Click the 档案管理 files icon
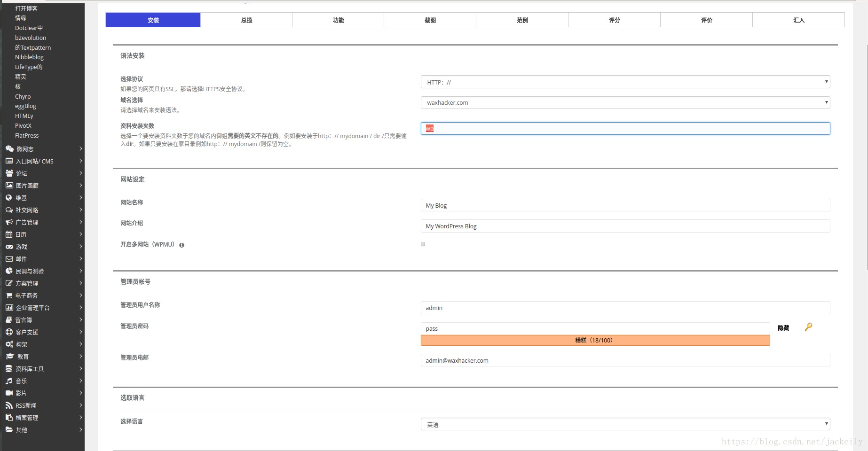Viewport: 868px width, 451px height. point(9,418)
